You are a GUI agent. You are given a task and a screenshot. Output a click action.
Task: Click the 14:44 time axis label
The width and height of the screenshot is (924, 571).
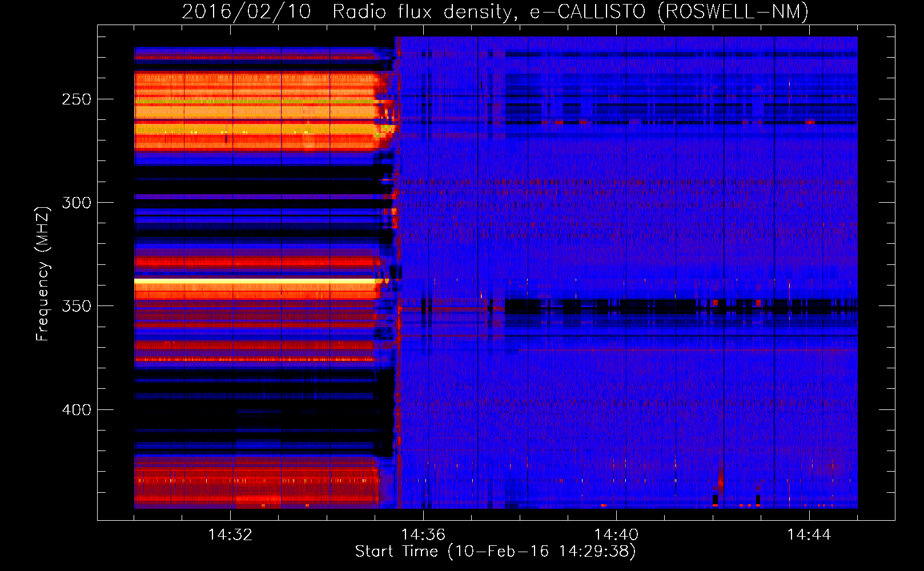pos(809,535)
